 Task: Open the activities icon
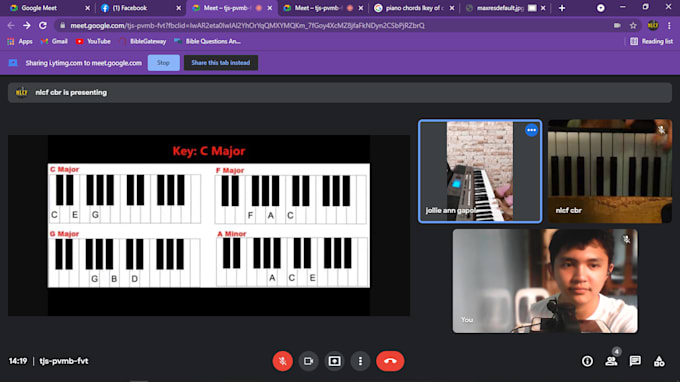coord(659,361)
